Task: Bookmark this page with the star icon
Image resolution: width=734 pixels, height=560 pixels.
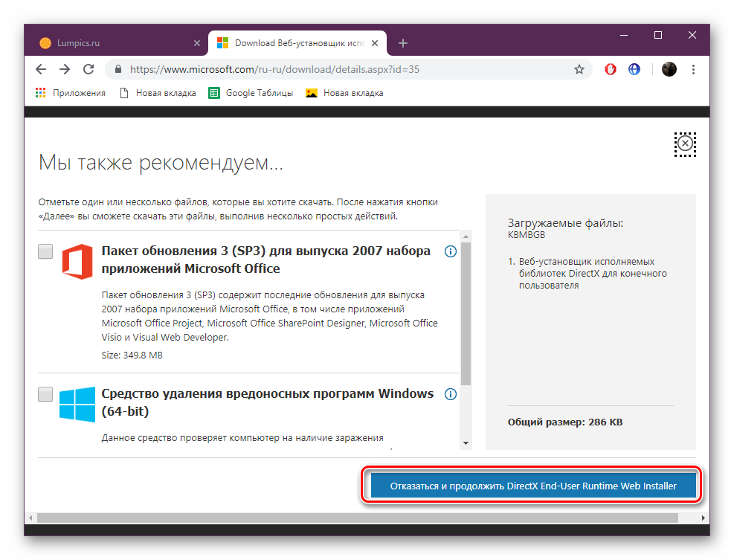Action: coord(579,69)
